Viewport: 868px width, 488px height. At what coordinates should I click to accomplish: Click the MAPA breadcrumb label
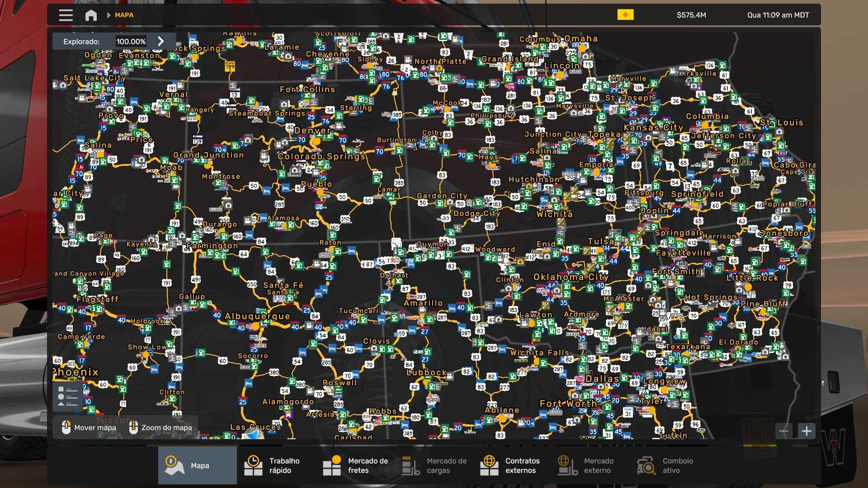124,15
